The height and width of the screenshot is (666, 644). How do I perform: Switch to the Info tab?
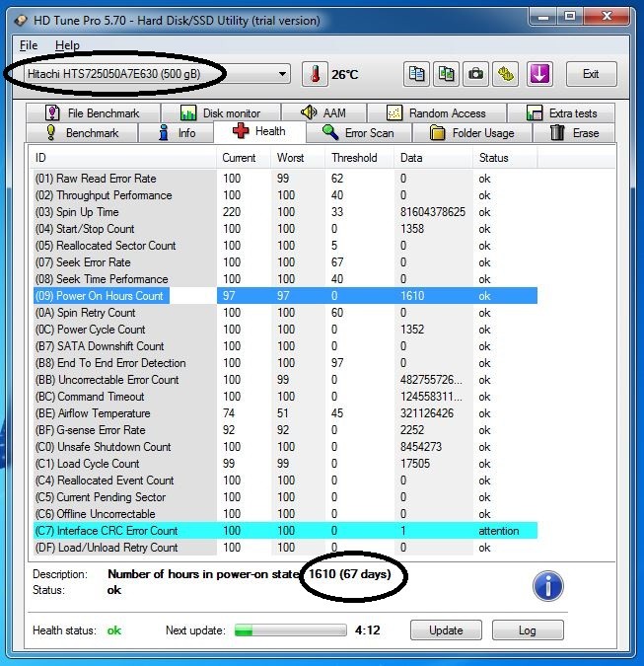[x=177, y=133]
